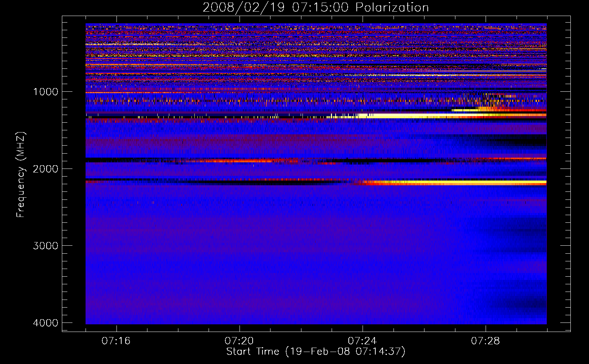Screen dimensions: 589x364
Task: Click the 07:20 time tick label
Action: tap(239, 341)
